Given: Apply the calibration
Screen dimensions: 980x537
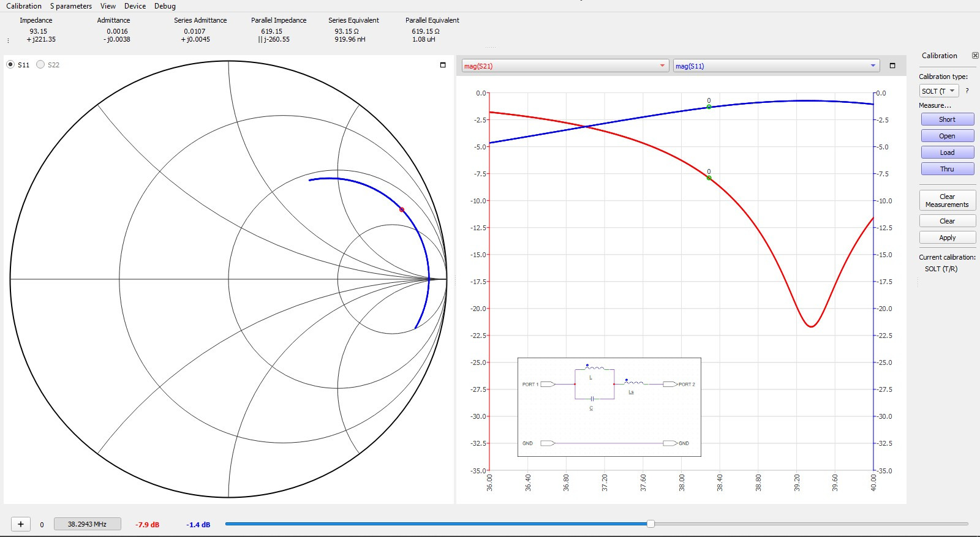Looking at the screenshot, I should pyautogui.click(x=947, y=238).
